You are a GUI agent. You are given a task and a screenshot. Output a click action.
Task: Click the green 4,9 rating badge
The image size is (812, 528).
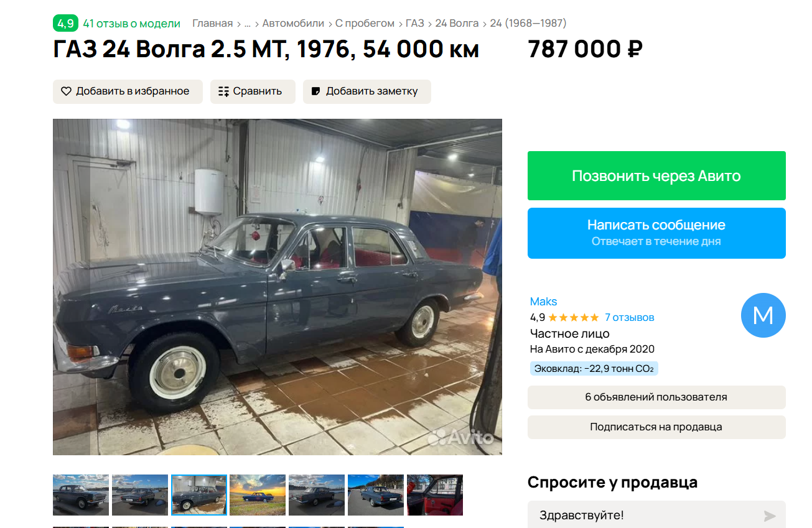65,24
